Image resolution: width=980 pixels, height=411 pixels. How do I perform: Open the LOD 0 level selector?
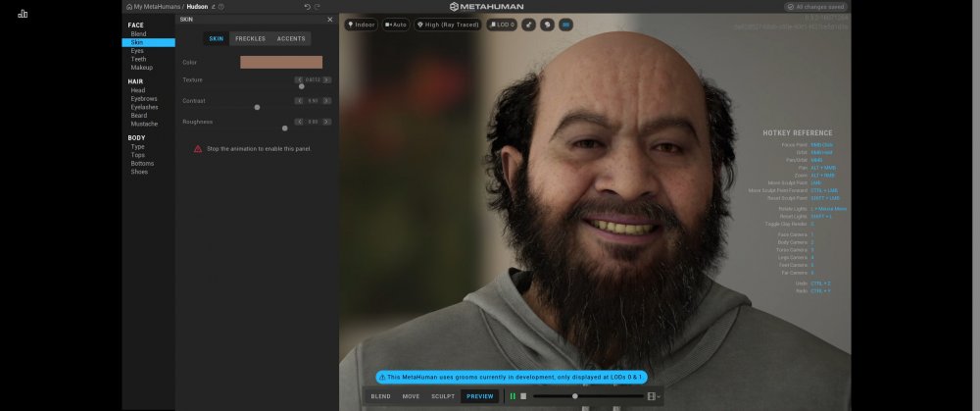(502, 24)
